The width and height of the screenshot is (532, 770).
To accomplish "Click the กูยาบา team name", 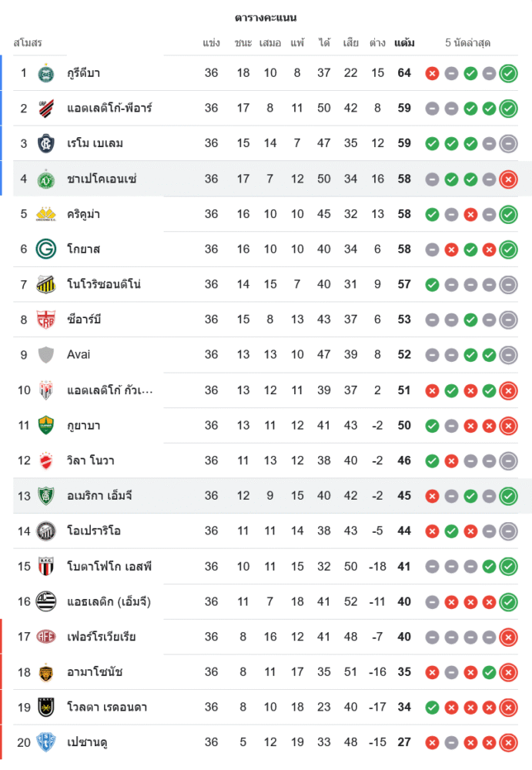I will point(83,425).
